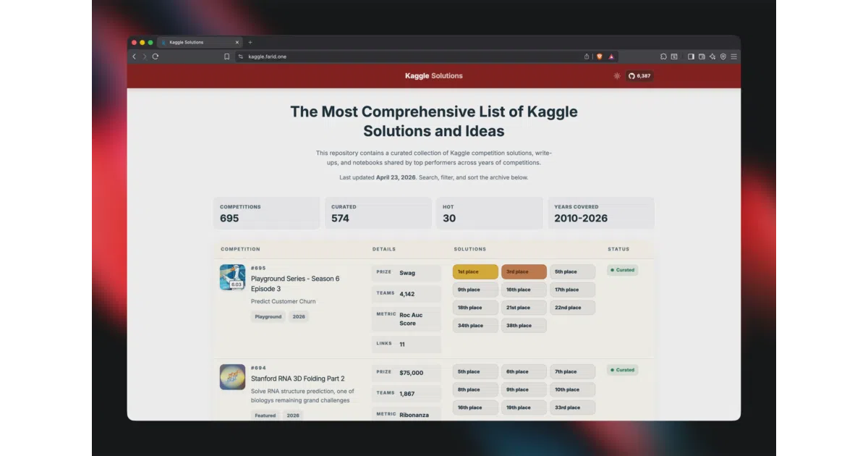Open 5th place solution for Playground Series
Screen dimensions: 868x456
[x=572, y=272]
